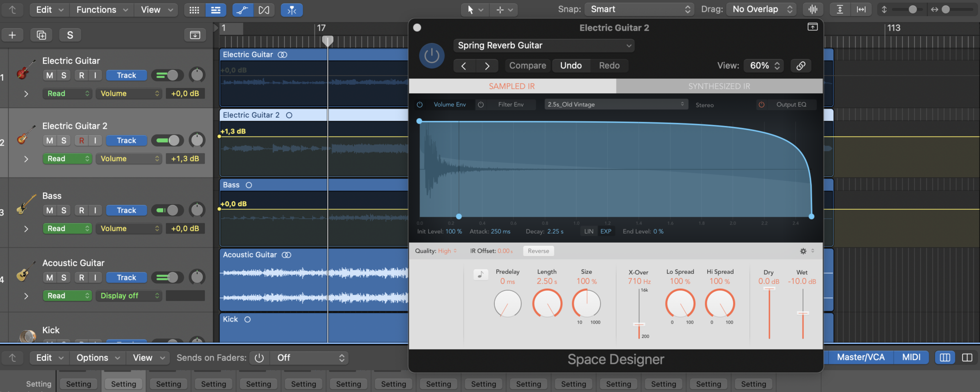Switch to the Synthesized IR tab
This screenshot has width=980, height=392.
719,86
